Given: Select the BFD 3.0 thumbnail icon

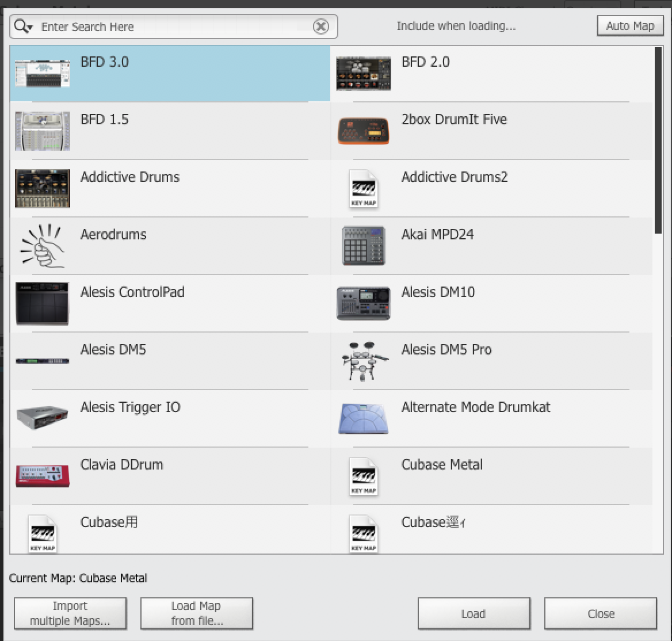Looking at the screenshot, I should (x=43, y=74).
